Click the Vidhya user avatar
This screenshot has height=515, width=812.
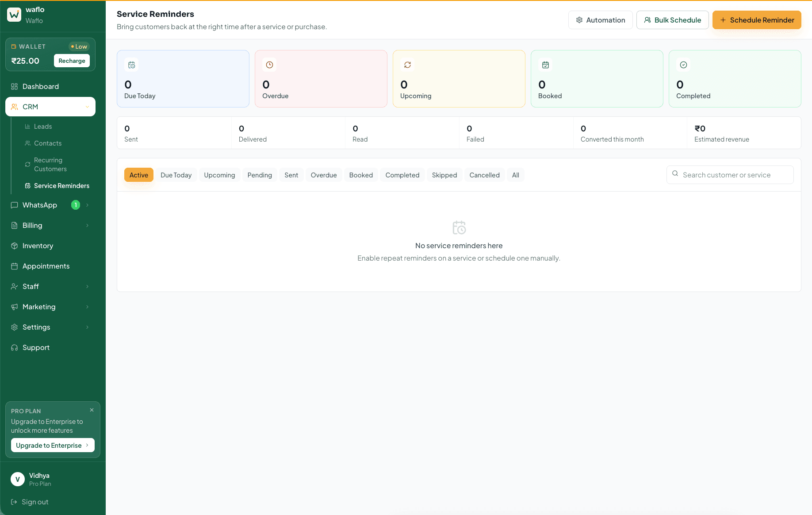click(18, 479)
